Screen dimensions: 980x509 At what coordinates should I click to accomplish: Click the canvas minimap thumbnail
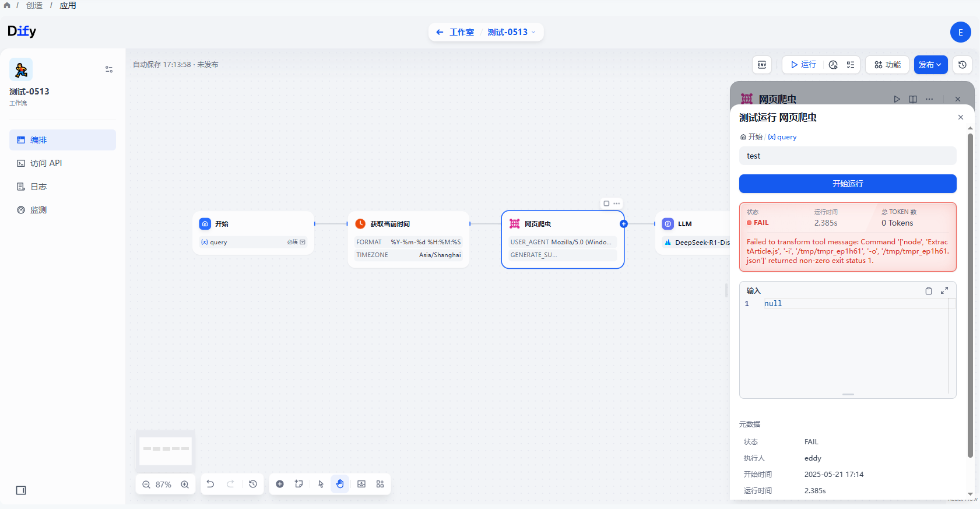point(166,451)
